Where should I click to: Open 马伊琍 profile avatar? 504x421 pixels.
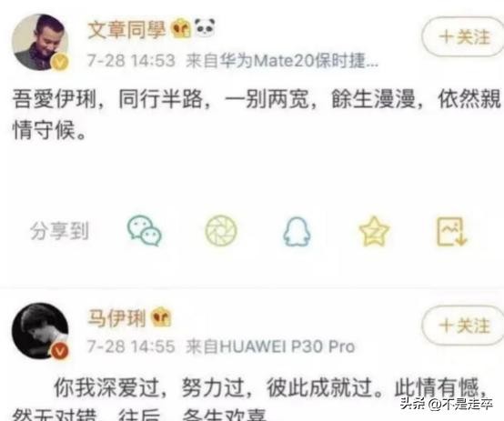40,331
